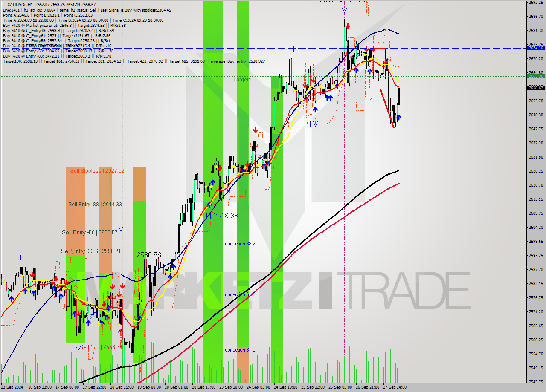546x392 pixels.
Task: Select the 'Point A:2546.8' info line
Action: (48, 15)
